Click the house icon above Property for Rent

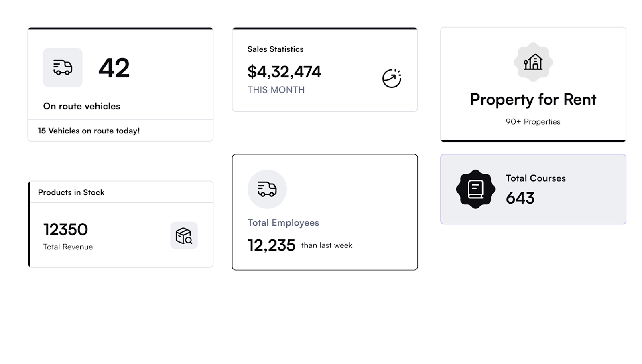(533, 63)
